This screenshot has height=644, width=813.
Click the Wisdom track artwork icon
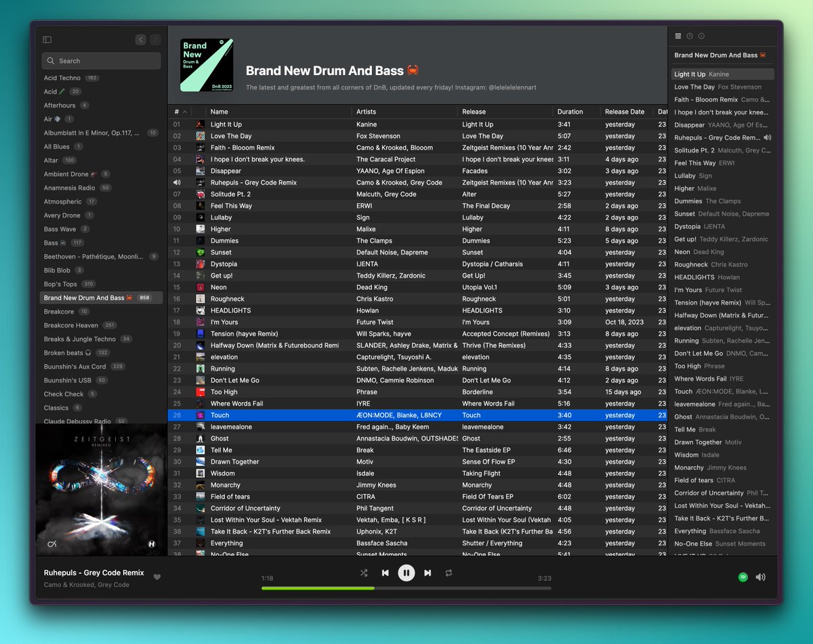click(x=201, y=473)
